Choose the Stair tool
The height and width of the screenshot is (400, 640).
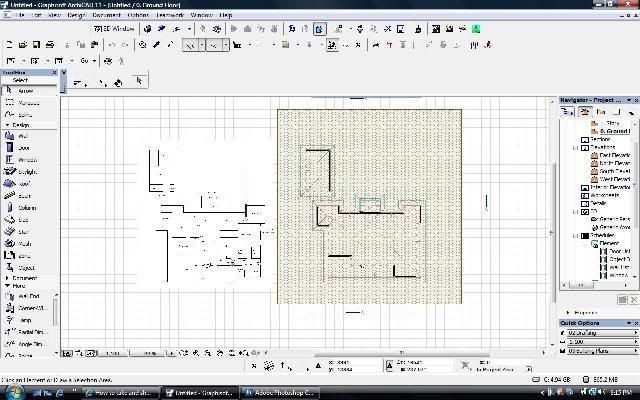29,232
